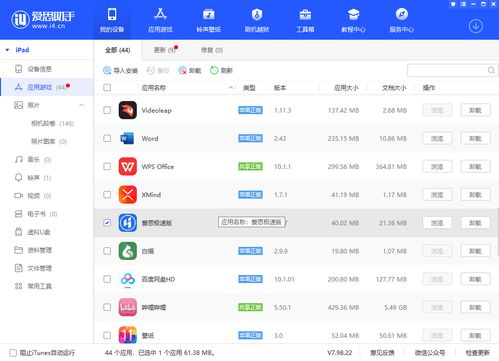Open the 教程中心 tutorial center
This screenshot has width=499, height=361.
(353, 20)
